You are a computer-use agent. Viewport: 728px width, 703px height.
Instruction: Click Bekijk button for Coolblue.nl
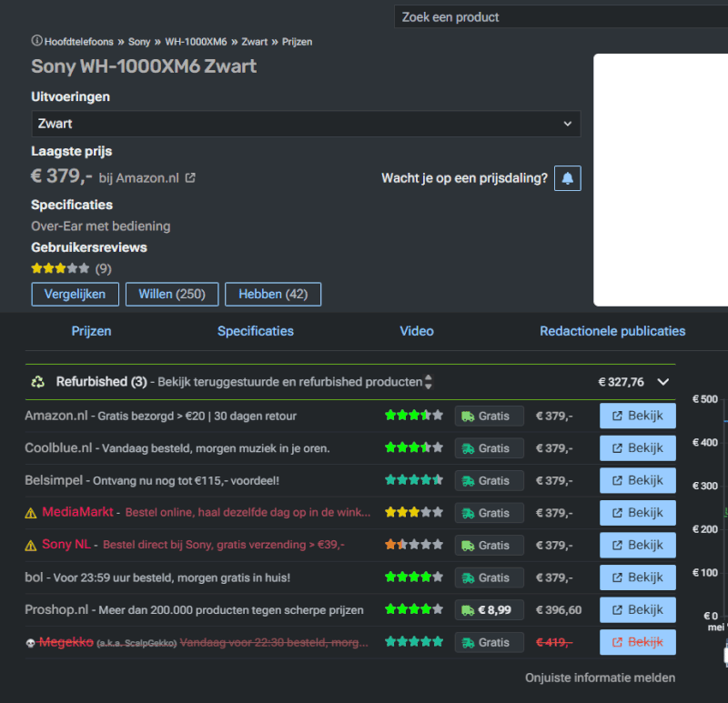638,448
